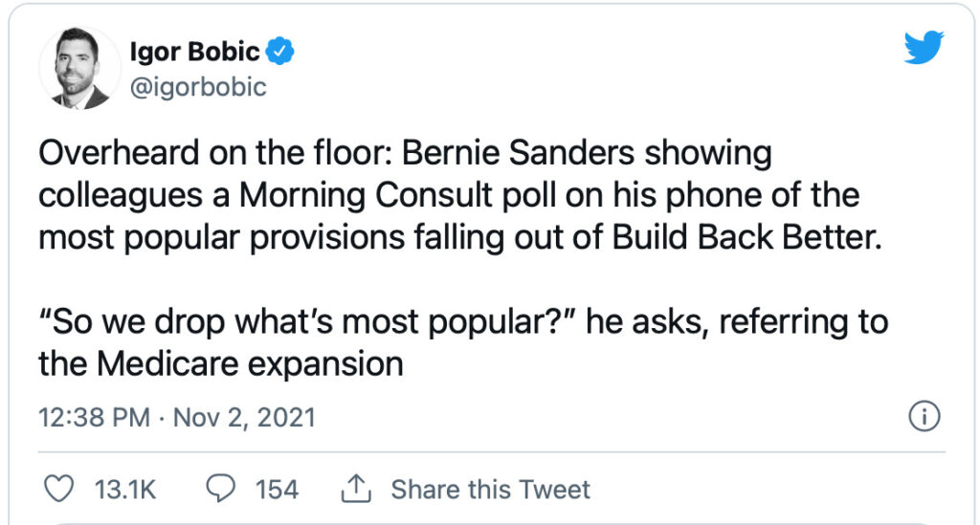Click the 13.1K like count
This screenshot has width=980, height=525.
pyautogui.click(x=125, y=490)
